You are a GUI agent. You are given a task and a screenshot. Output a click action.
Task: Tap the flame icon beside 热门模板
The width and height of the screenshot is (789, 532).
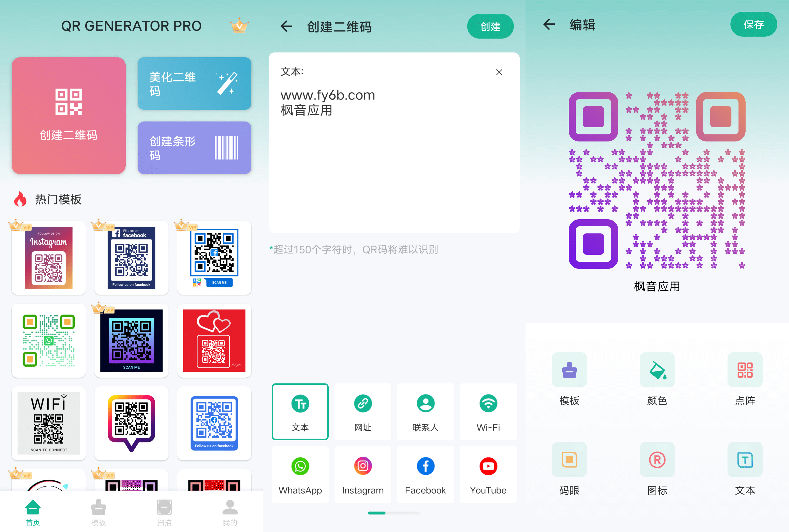click(x=20, y=199)
